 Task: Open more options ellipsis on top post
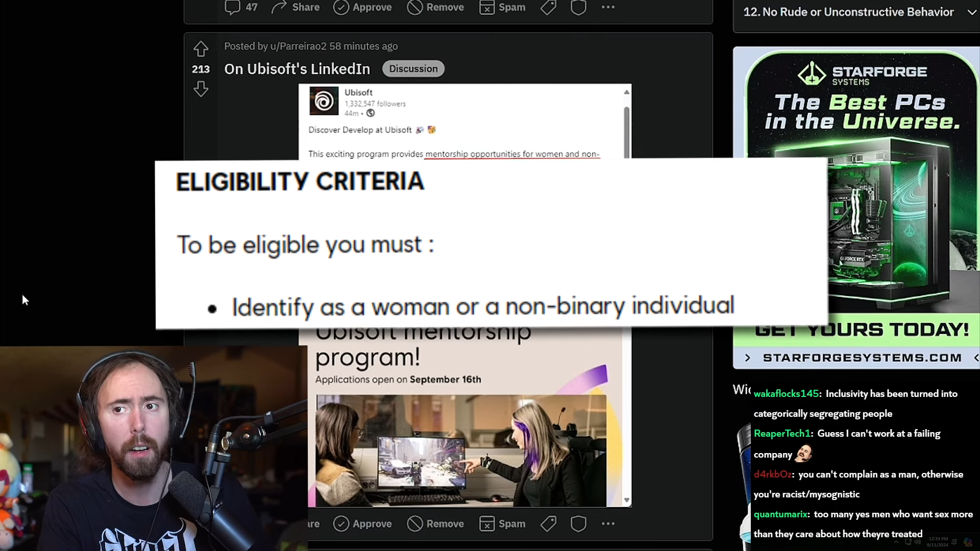pyautogui.click(x=608, y=7)
